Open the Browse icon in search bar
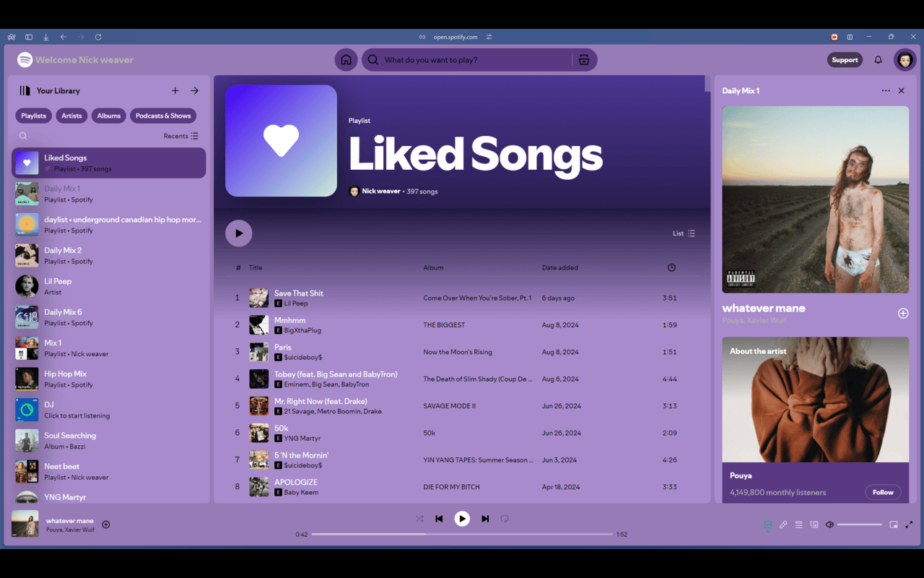The image size is (924, 578). pos(584,60)
